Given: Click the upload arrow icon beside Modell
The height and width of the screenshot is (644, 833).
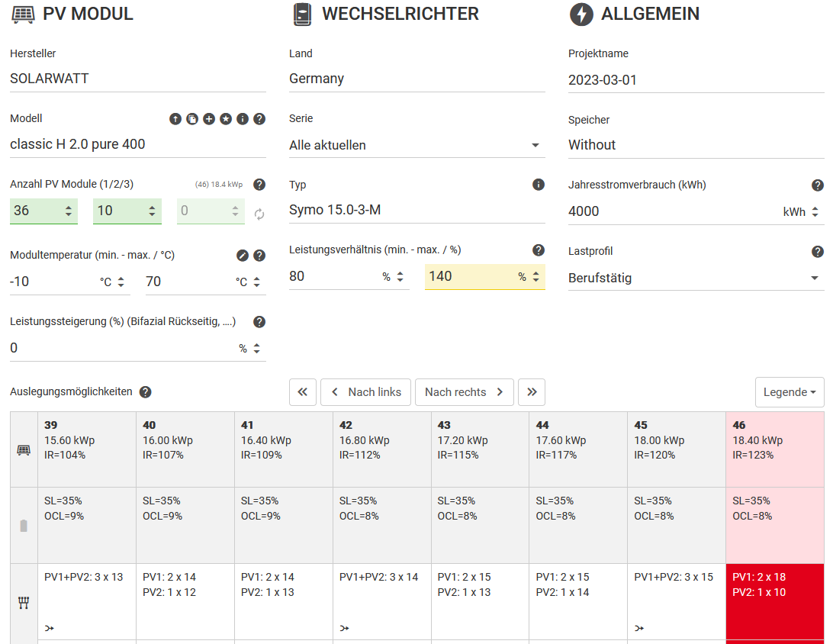Looking at the screenshot, I should click(175, 119).
